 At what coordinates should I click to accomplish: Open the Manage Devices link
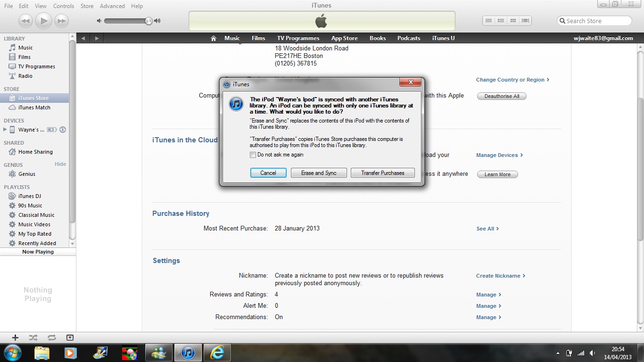coord(499,155)
